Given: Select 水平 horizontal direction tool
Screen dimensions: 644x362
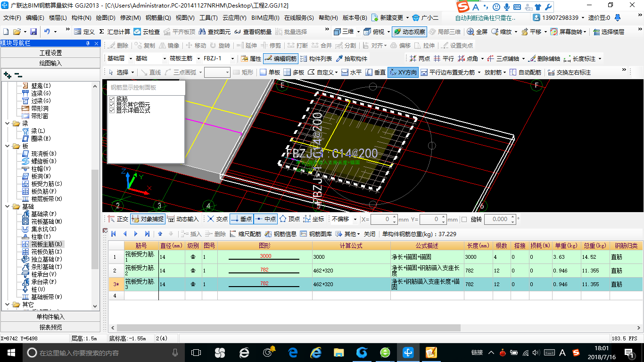Looking at the screenshot, I should (x=351, y=73).
